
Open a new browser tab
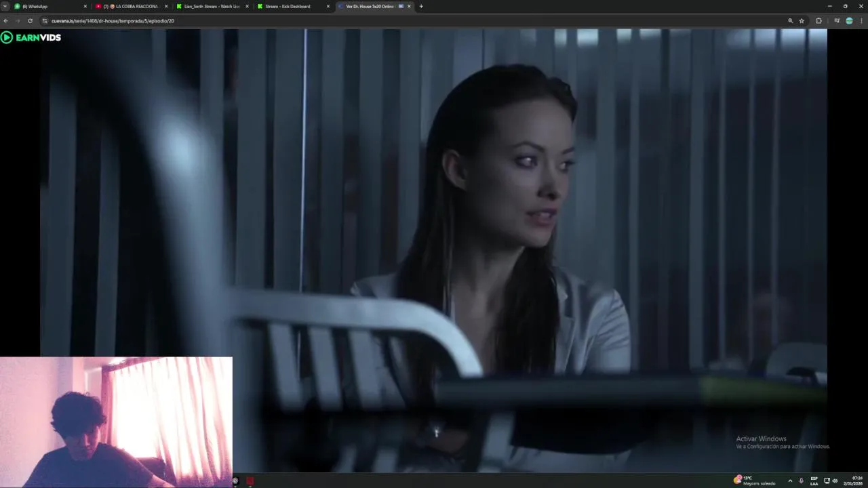tap(421, 6)
